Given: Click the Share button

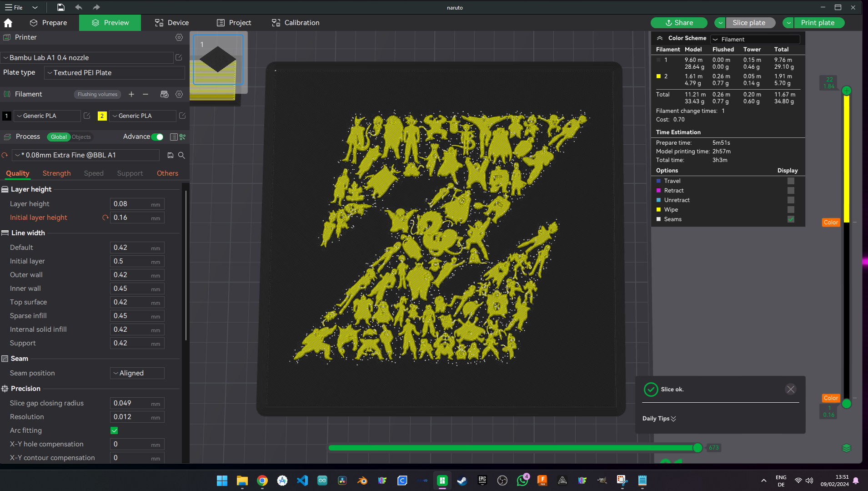Looking at the screenshot, I should click(679, 23).
